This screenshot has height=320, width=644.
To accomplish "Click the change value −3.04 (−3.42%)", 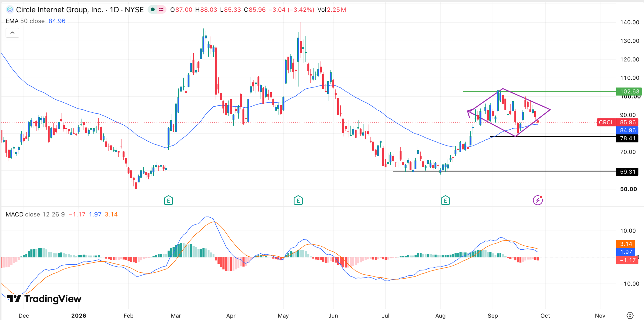I will (291, 10).
